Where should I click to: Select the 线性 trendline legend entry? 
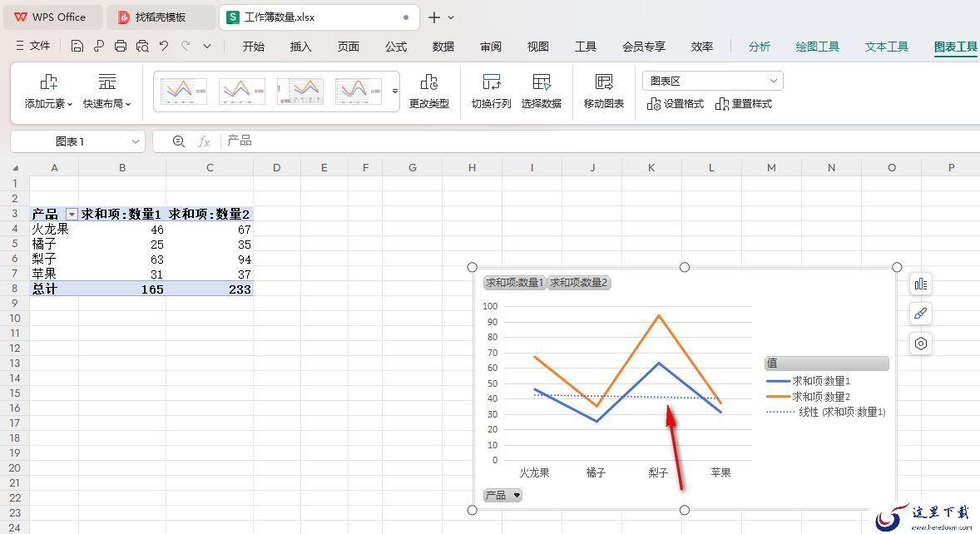(826, 413)
